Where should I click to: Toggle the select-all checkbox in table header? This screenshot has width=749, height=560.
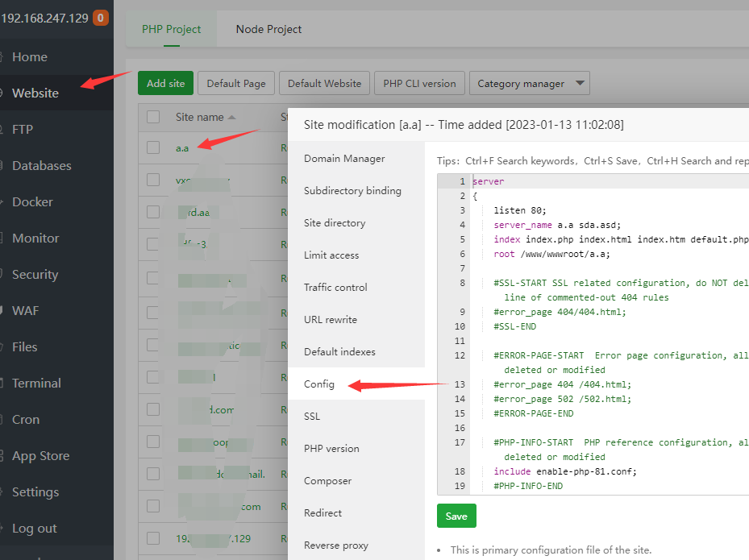tap(152, 117)
